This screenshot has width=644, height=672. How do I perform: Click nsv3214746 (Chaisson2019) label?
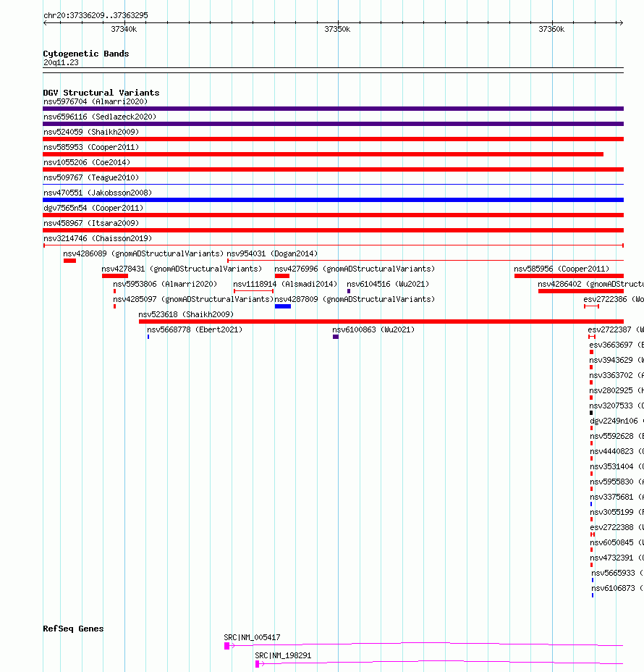98,238
